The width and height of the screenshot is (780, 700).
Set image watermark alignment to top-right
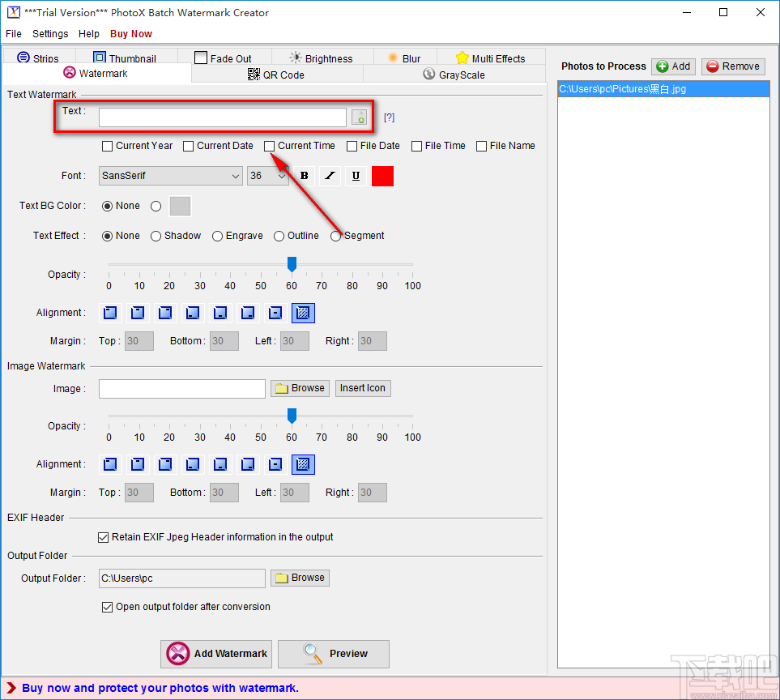(x=165, y=464)
